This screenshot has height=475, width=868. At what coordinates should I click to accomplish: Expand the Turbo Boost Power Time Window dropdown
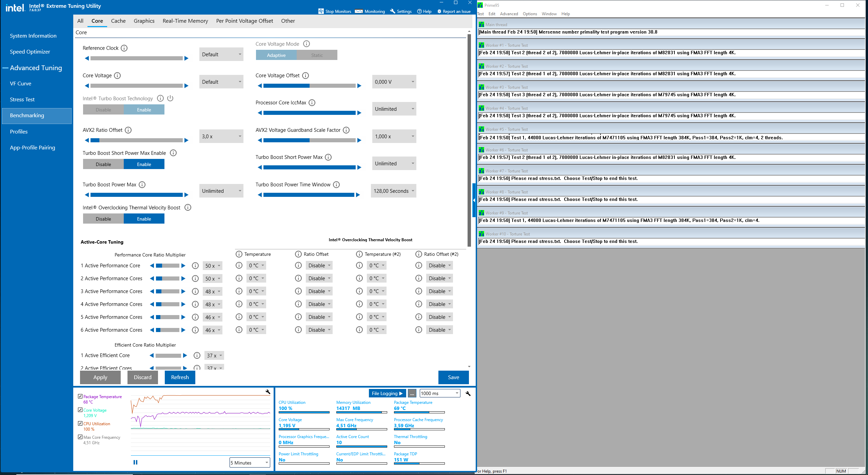[x=393, y=191]
